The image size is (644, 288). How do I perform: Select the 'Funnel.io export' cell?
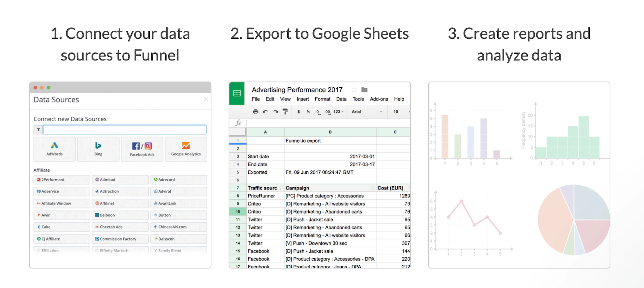pyautogui.click(x=330, y=141)
